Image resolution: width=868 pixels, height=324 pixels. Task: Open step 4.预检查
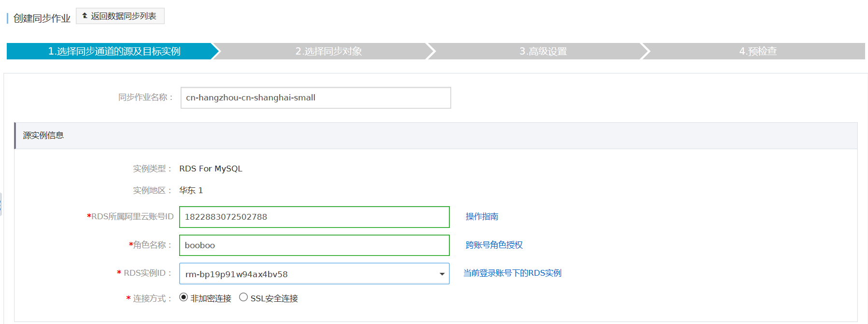tap(757, 51)
